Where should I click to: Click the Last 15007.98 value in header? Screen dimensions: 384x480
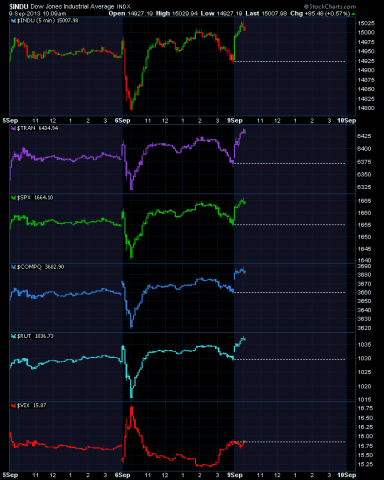click(x=266, y=14)
